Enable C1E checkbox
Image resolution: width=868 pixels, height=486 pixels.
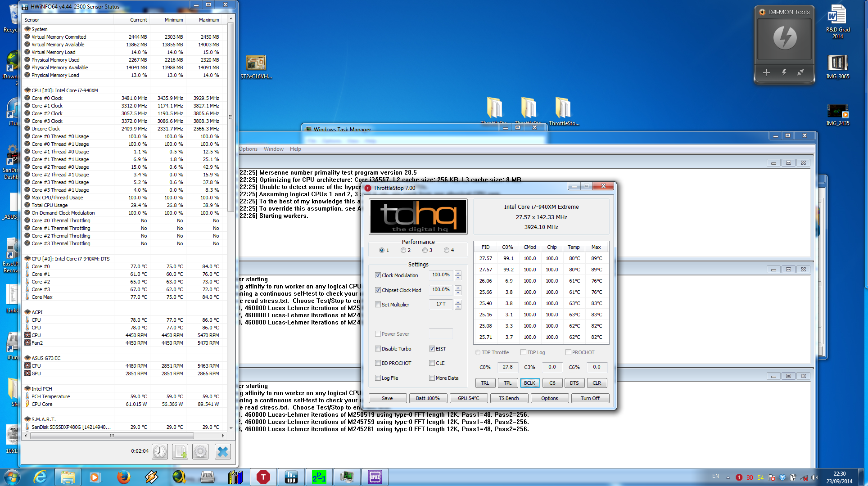432,363
